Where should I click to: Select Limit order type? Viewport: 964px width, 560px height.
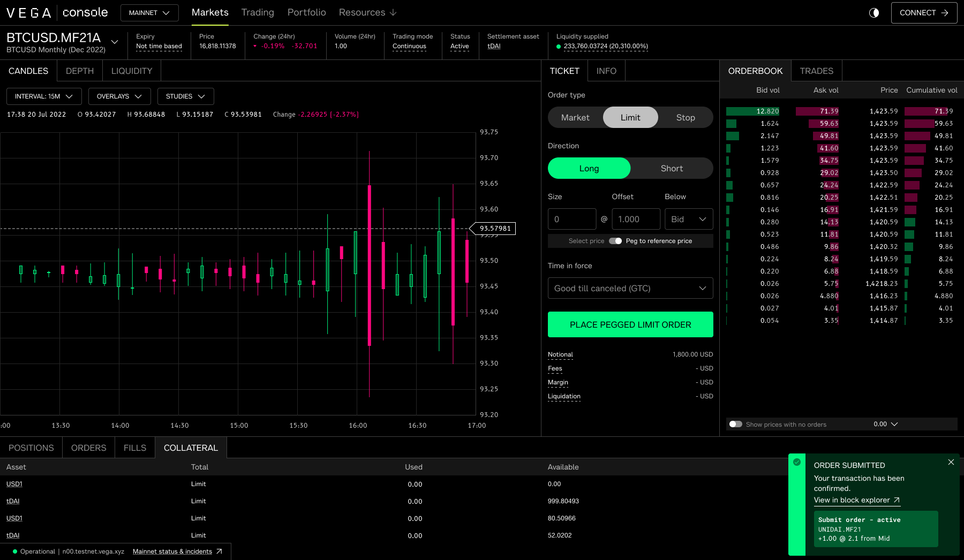630,117
